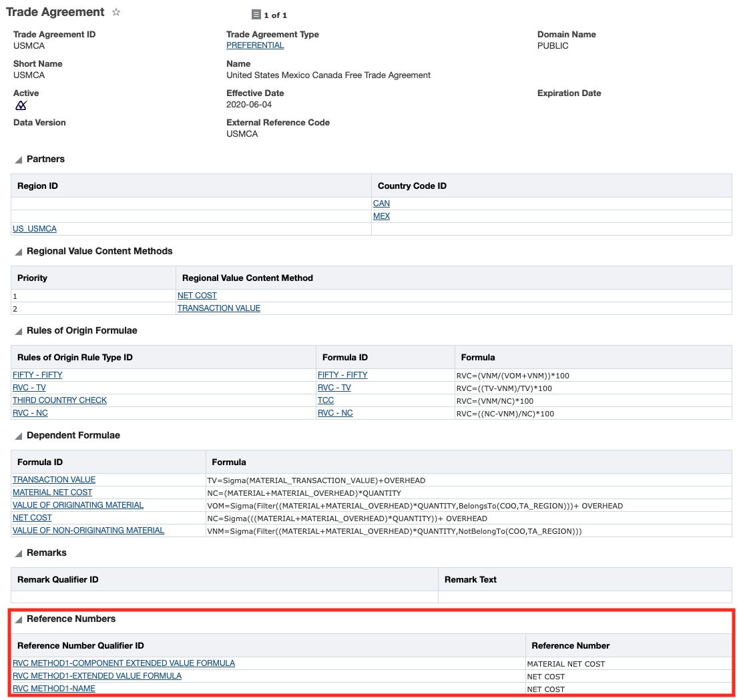This screenshot has width=737, height=700.
Task: Collapse the Dependent Formulae section
Action: [x=19, y=436]
